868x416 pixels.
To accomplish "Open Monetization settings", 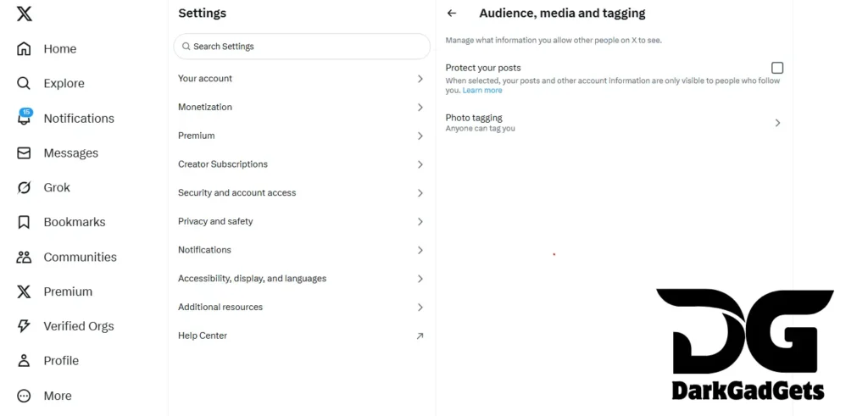I will tap(302, 108).
